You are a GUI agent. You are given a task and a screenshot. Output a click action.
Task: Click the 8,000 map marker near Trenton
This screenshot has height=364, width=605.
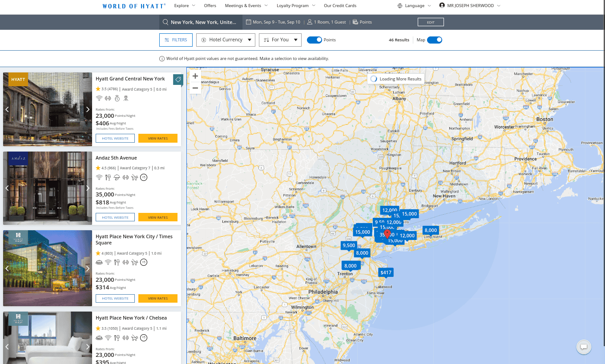pyautogui.click(x=351, y=266)
